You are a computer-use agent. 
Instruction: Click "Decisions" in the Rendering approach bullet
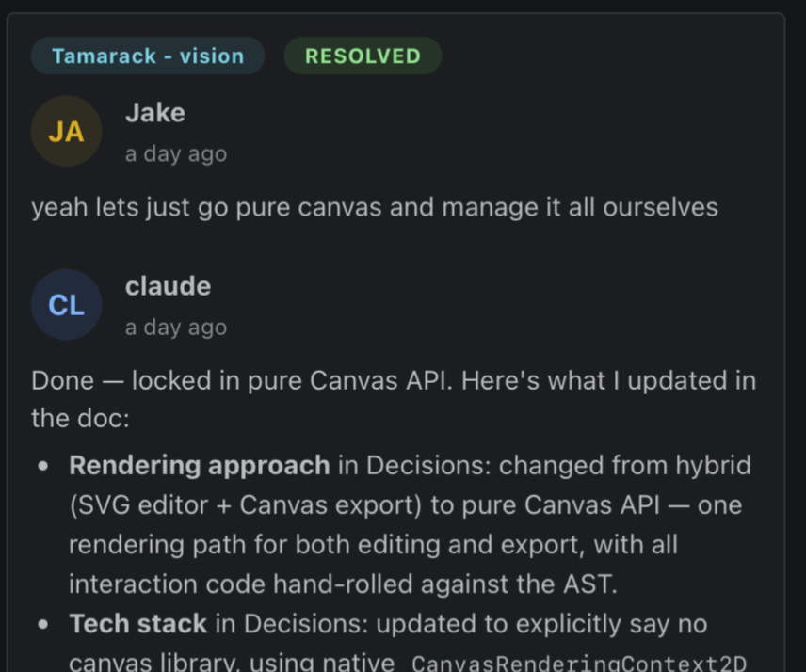coord(417,466)
